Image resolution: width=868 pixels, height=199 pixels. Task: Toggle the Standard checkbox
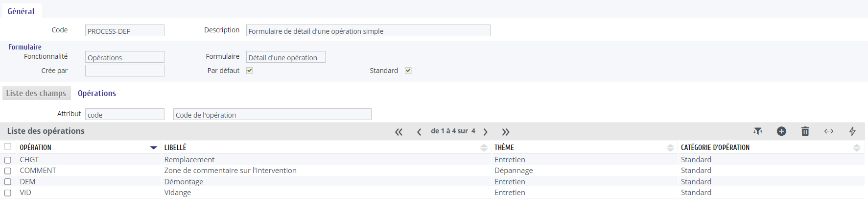click(408, 71)
